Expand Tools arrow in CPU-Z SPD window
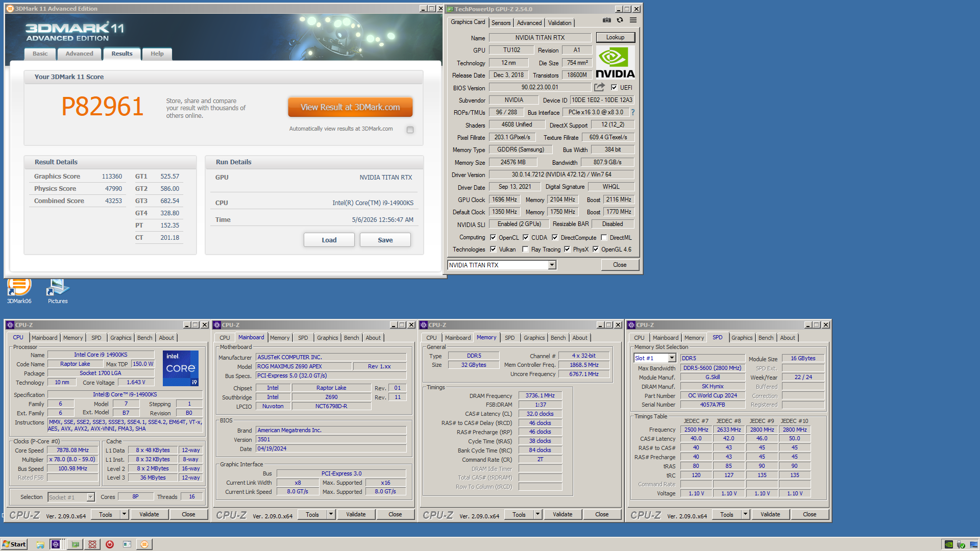This screenshot has width=980, height=551. click(x=745, y=514)
